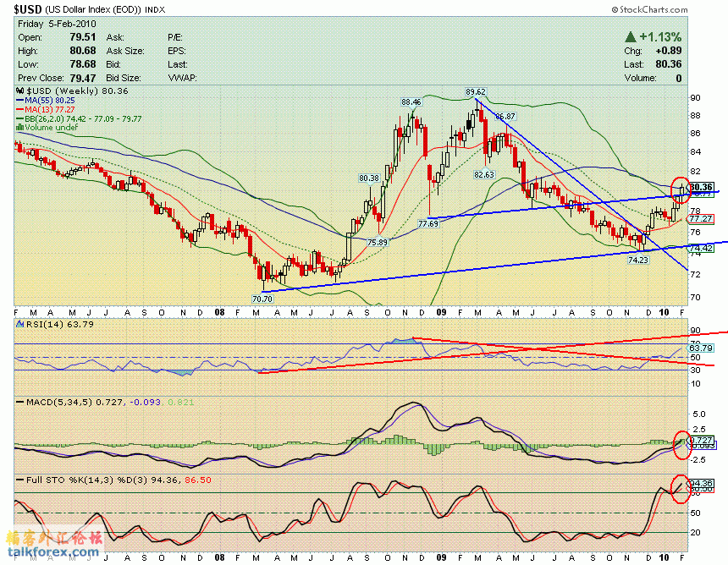Click the VWAP label
The image size is (728, 565).
pos(182,78)
